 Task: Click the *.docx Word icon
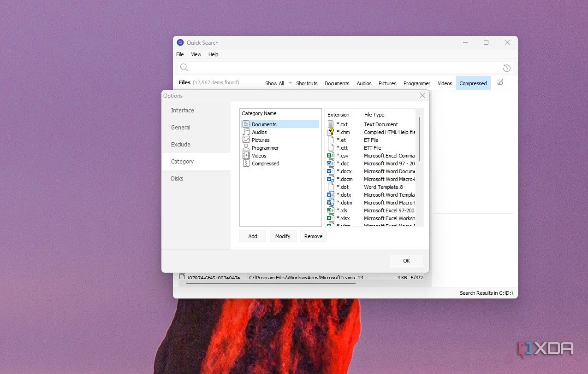(x=330, y=171)
